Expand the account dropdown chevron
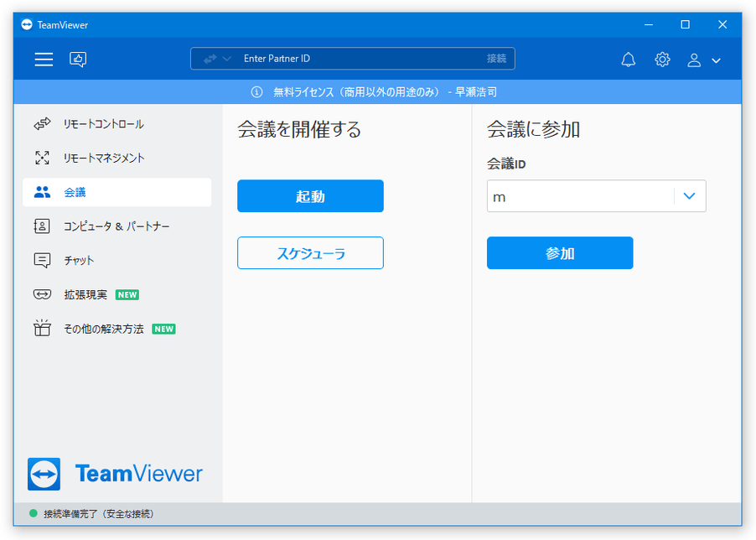Image resolution: width=756 pixels, height=540 pixels. click(716, 60)
